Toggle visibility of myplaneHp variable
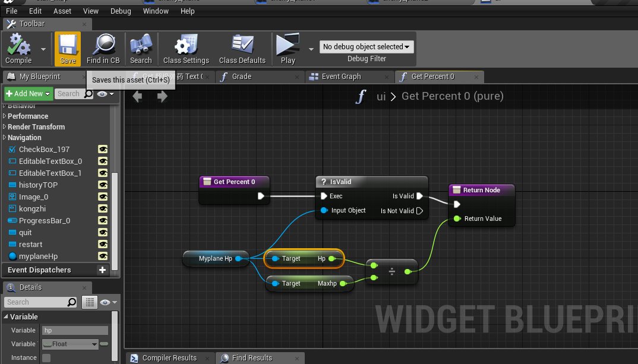Viewport: 638px width, 364px height. (x=103, y=256)
